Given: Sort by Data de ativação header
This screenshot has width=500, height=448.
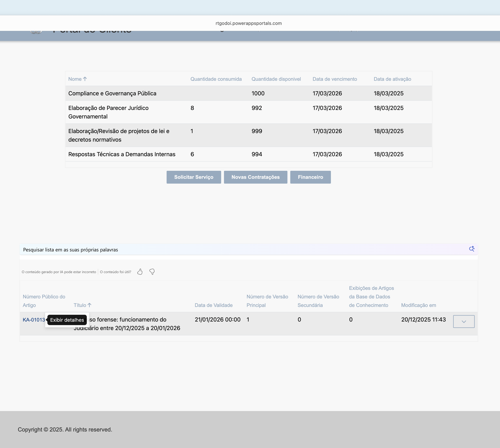Looking at the screenshot, I should pos(392,79).
